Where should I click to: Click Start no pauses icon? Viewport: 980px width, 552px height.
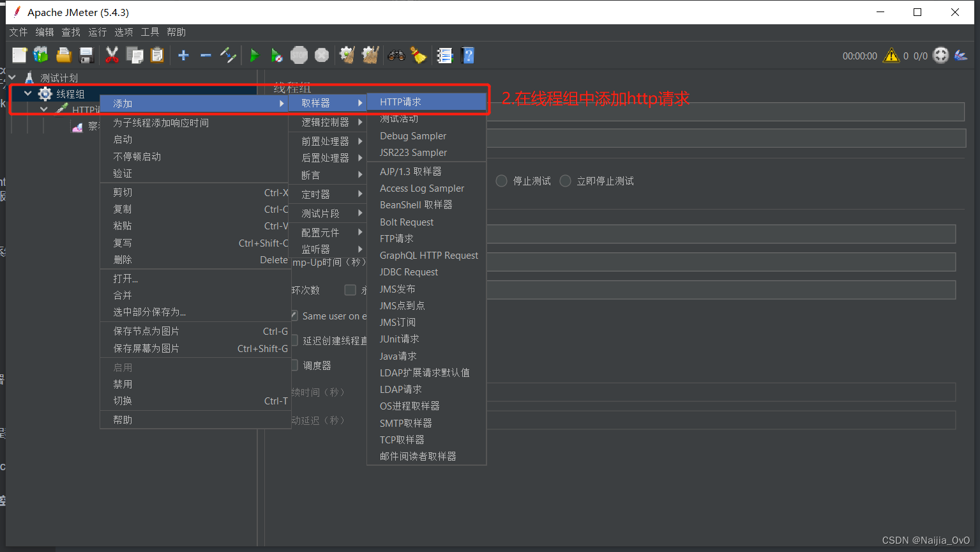tap(276, 56)
